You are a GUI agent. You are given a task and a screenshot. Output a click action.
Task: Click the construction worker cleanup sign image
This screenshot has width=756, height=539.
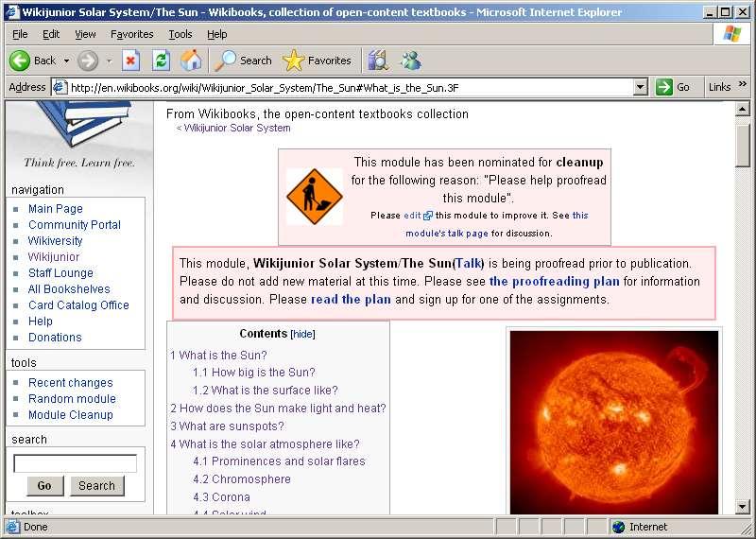(x=315, y=197)
